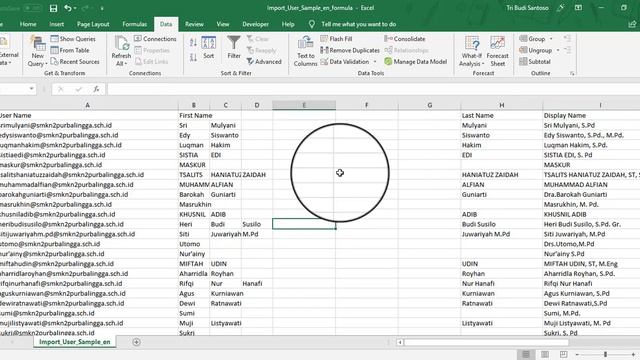Click account name Tri Budi Santoso
The image size is (640, 360).
527,8
